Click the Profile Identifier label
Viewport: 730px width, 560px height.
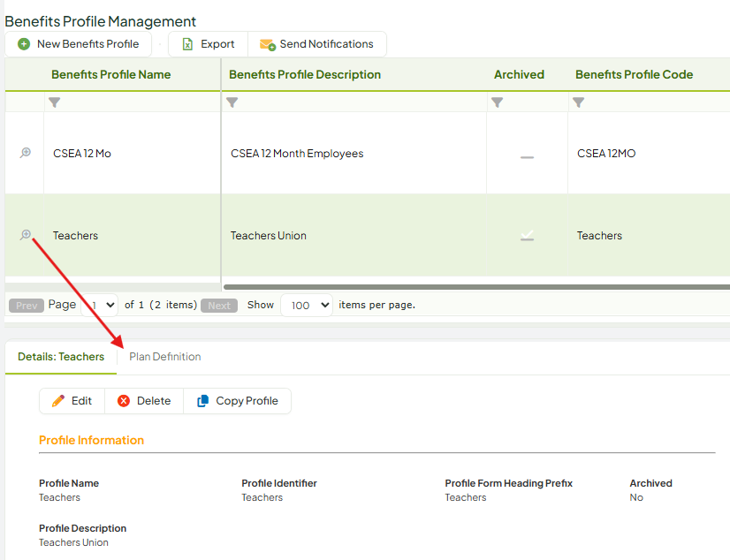tap(279, 483)
